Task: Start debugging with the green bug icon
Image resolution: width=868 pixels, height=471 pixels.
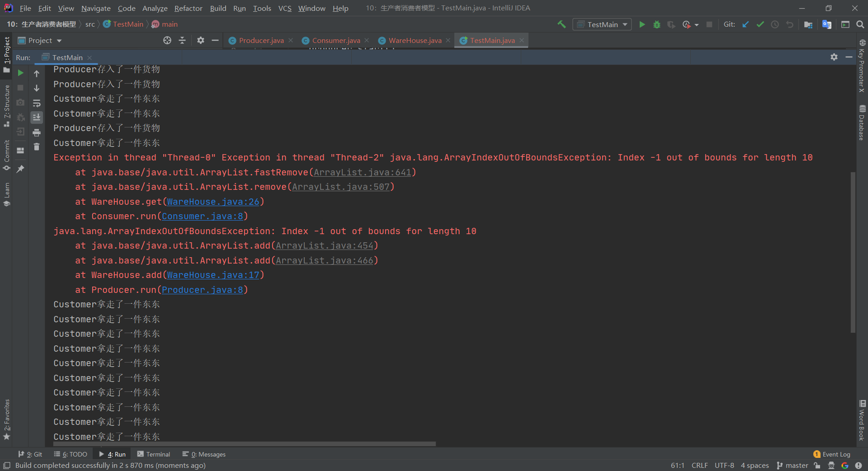Action: [x=657, y=24]
